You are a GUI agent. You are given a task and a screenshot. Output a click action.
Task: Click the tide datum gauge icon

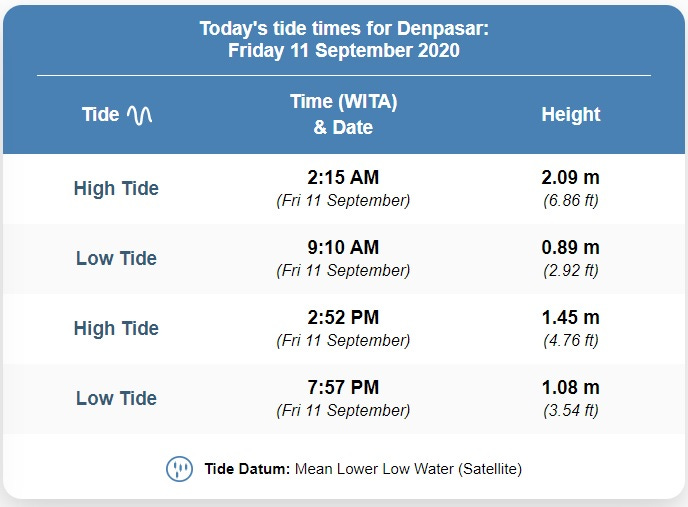(179, 469)
